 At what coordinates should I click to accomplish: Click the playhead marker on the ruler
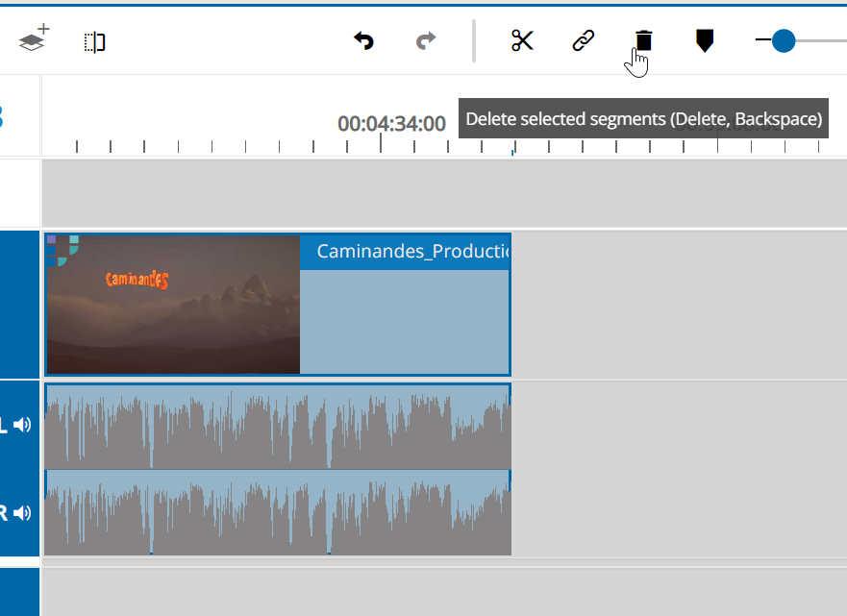512,149
